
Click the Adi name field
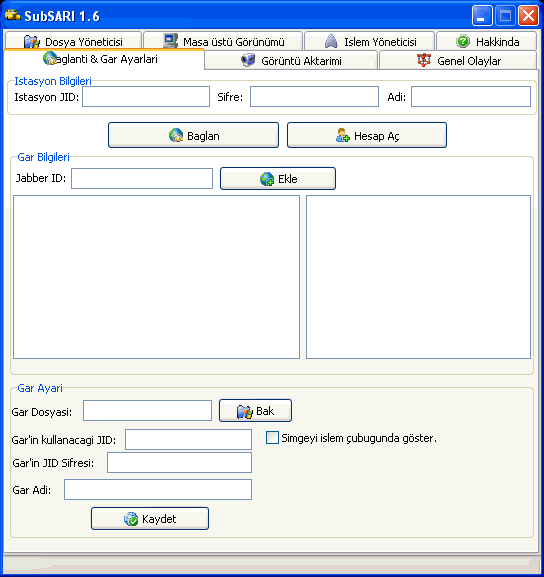[471, 96]
